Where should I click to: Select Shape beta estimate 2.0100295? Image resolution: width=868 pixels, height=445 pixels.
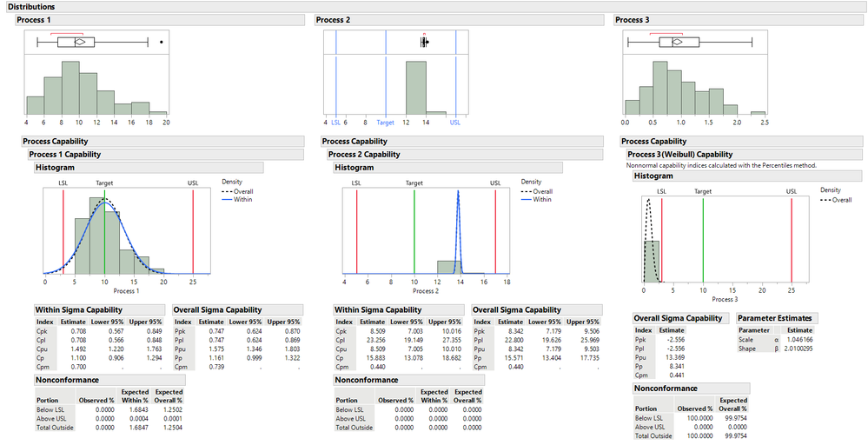797,349
